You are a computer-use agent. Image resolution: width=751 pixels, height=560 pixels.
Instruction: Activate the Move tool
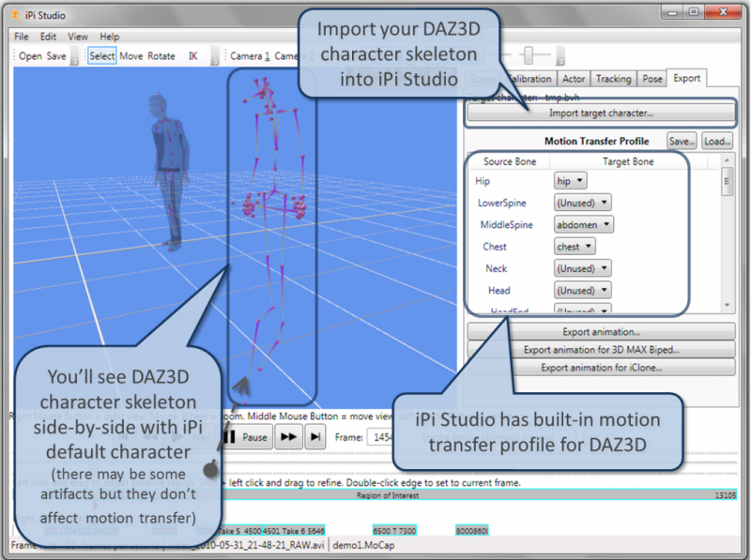click(x=131, y=56)
